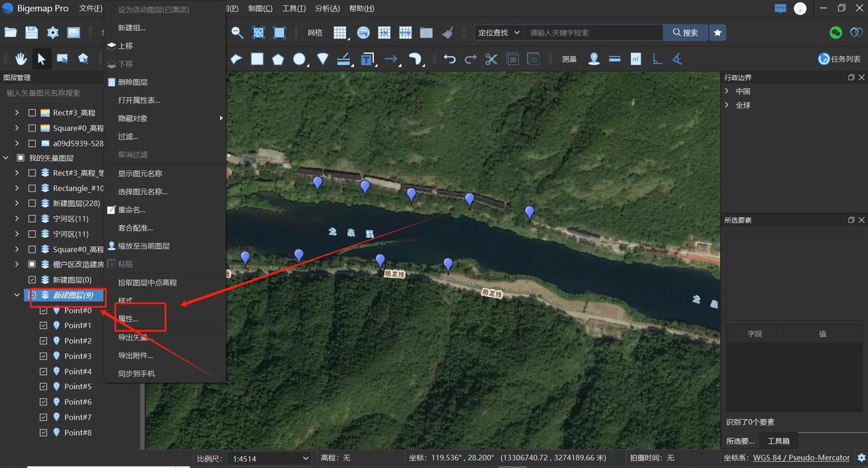Select the text annotation T tool
Image resolution: width=868 pixels, height=468 pixels.
pos(368,59)
